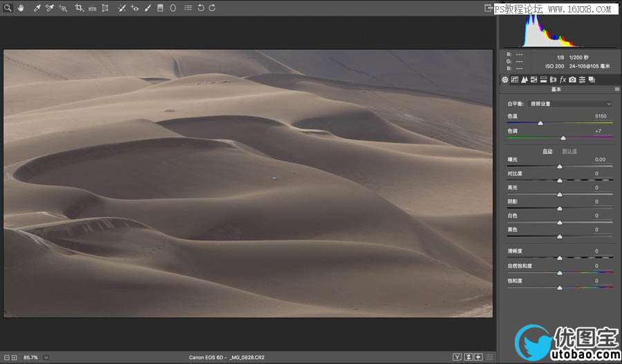Image resolution: width=622 pixels, height=364 pixels.
Task: Click the 色温 value field 5150
Action: click(x=601, y=116)
